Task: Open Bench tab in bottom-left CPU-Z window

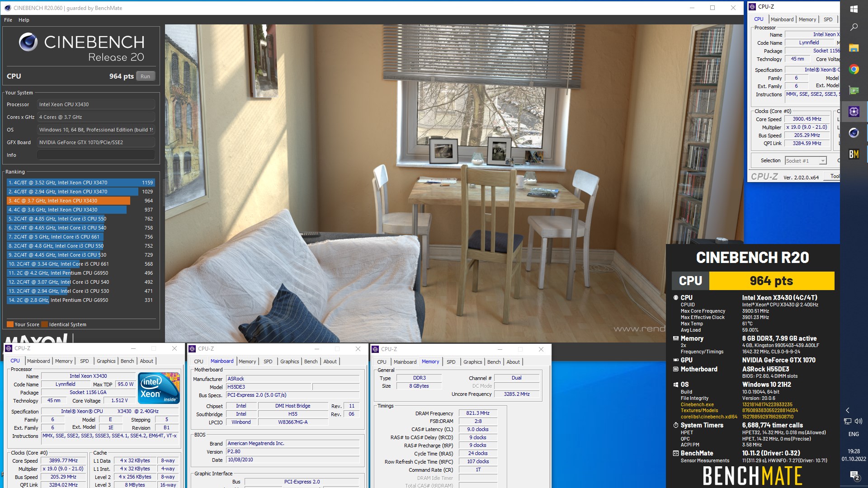Action: click(x=127, y=361)
